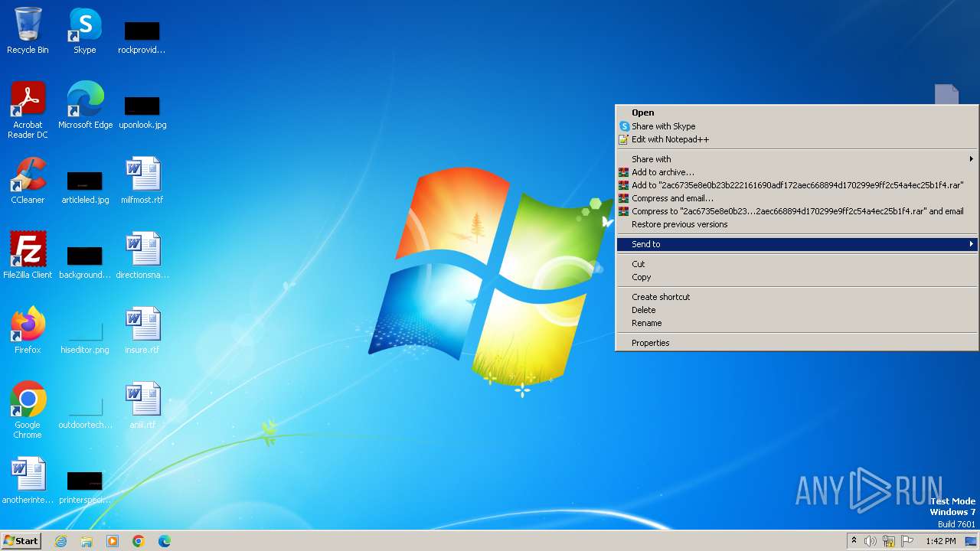Select the printerspec... file icon

(x=85, y=487)
